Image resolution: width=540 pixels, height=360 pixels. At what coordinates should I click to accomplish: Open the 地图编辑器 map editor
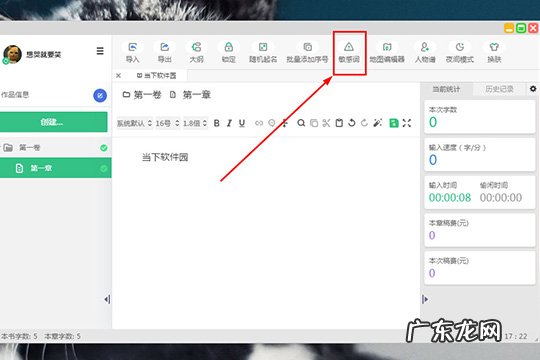tap(387, 52)
